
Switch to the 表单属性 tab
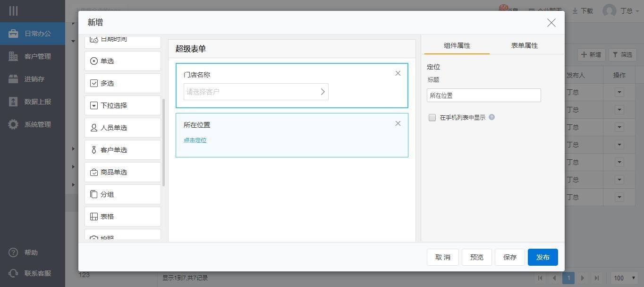pos(524,45)
